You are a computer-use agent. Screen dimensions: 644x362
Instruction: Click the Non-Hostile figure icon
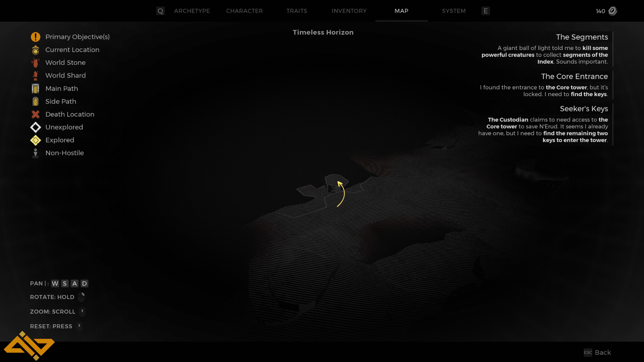(x=35, y=153)
